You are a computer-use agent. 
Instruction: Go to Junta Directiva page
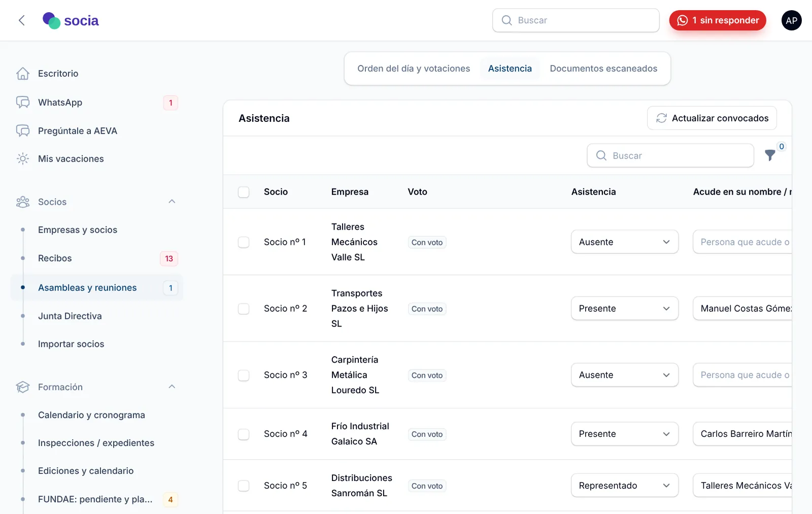coord(70,316)
